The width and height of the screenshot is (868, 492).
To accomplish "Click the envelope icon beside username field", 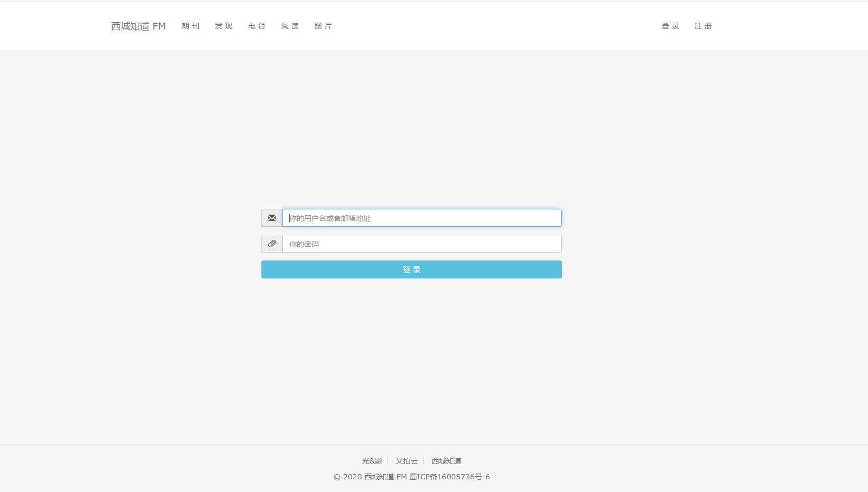I will click(x=272, y=218).
